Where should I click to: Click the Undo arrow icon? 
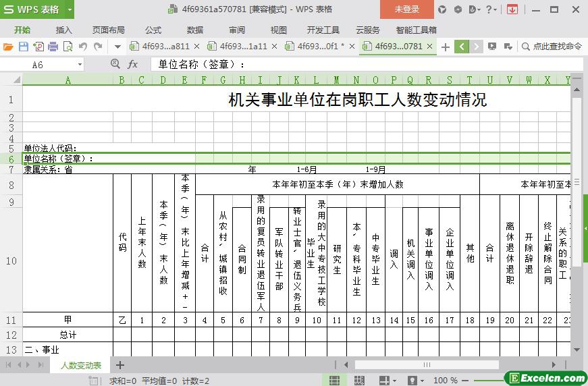pos(83,47)
